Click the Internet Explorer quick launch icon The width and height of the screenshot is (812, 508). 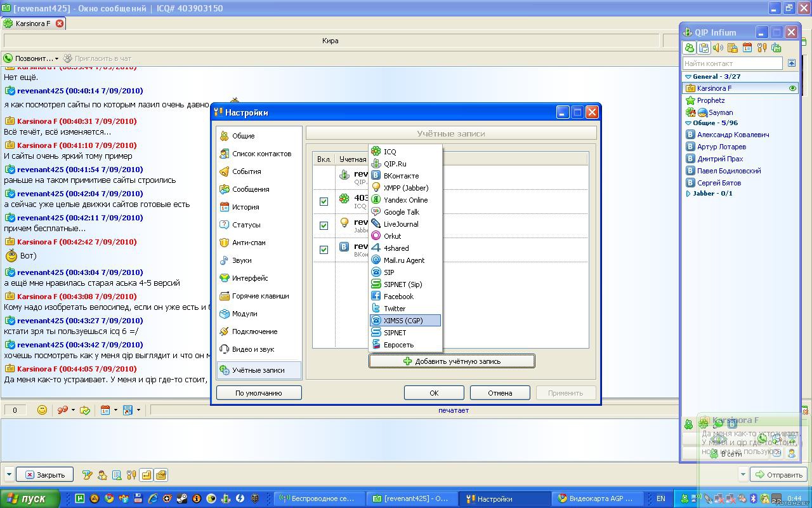coord(153,498)
